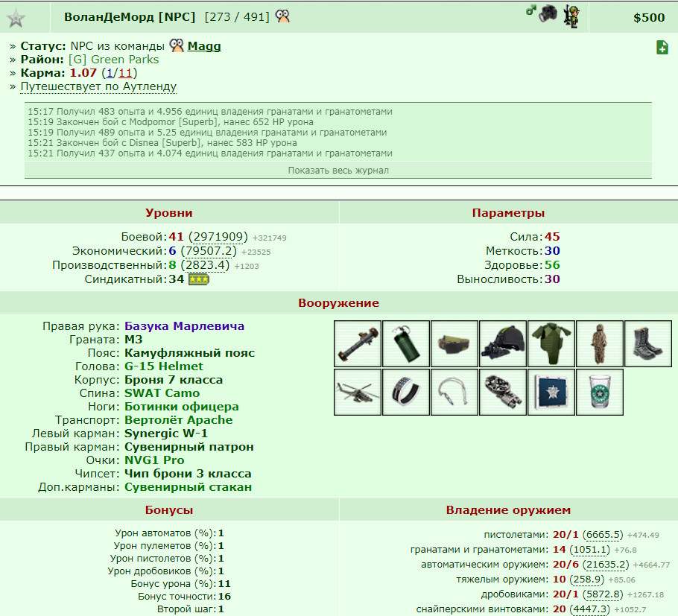
Task: Click pistols skill value 6665.5
Action: pyautogui.click(x=603, y=535)
